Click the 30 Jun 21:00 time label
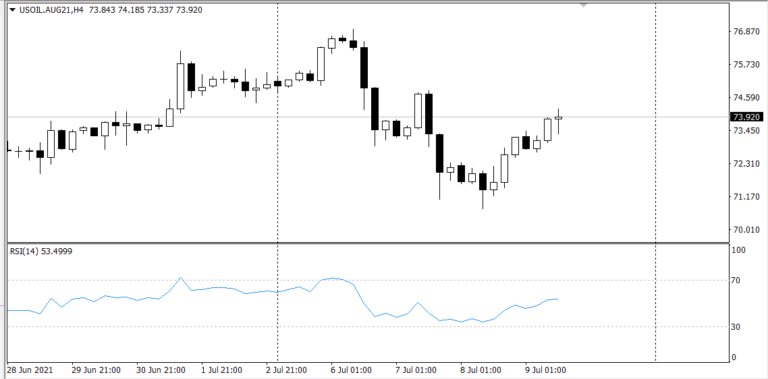The image size is (768, 379). tap(161, 370)
